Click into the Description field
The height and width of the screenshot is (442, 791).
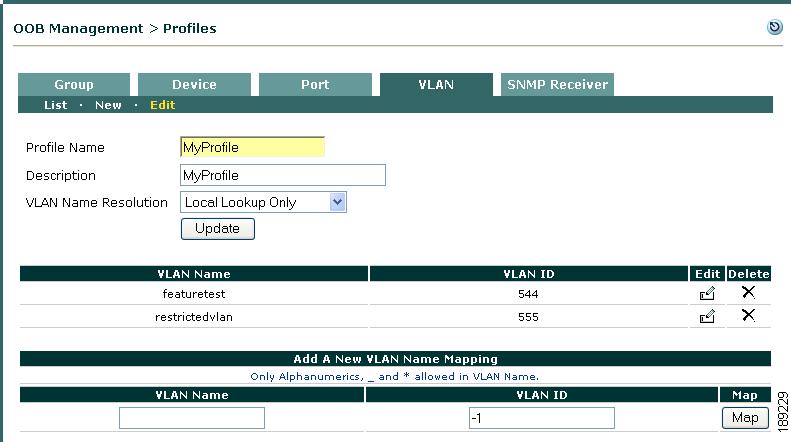[283, 175]
